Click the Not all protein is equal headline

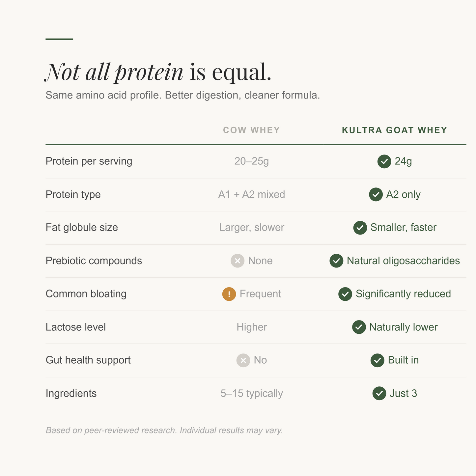[158, 72]
